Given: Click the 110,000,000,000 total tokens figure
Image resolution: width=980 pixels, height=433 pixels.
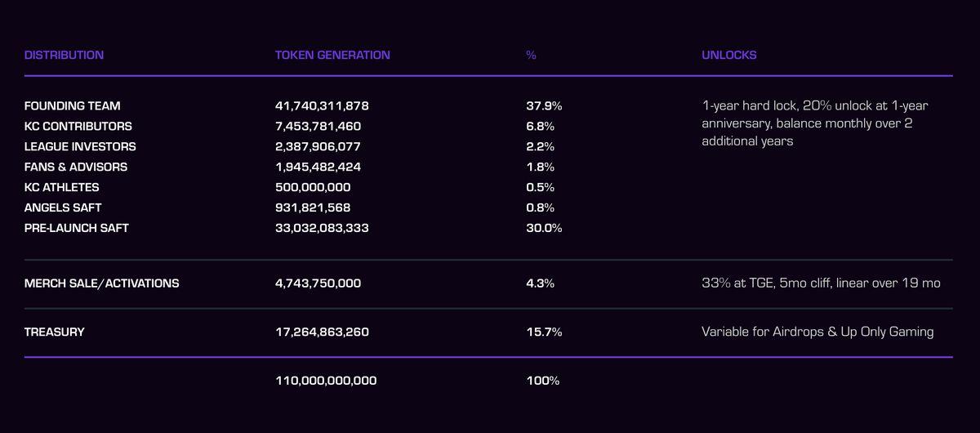Looking at the screenshot, I should coord(326,381).
